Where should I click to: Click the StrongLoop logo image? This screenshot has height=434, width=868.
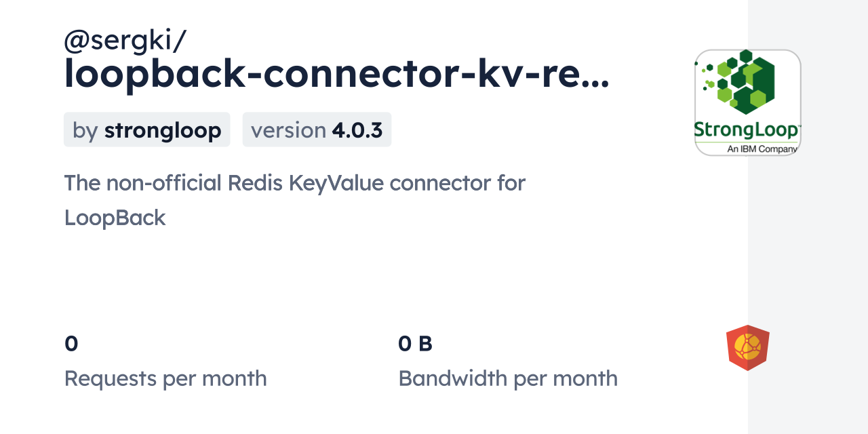coord(747,102)
